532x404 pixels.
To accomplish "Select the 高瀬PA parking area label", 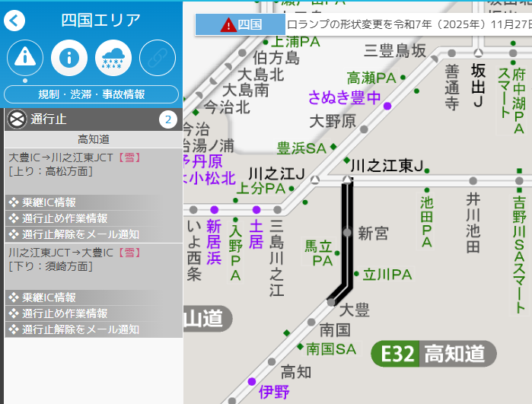I will pyautogui.click(x=371, y=78).
